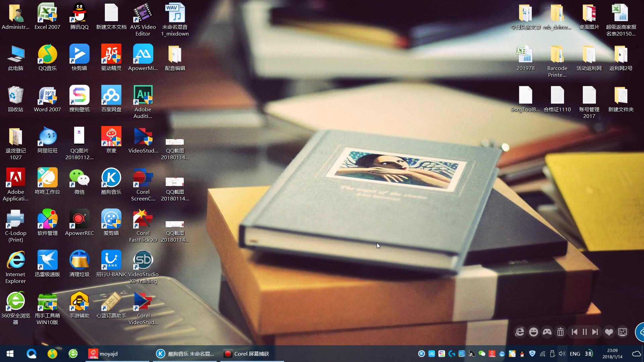Select the 回收站 recycle bin
This screenshot has width=644, height=362.
(15, 99)
